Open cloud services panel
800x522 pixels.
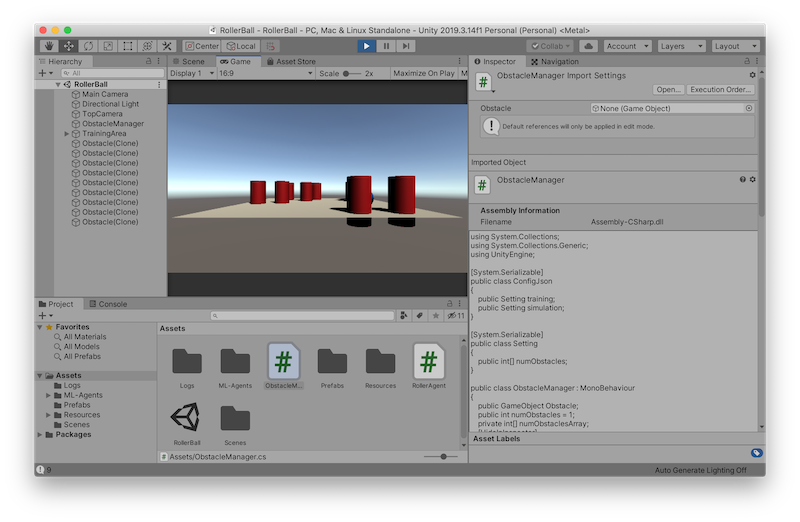588,46
